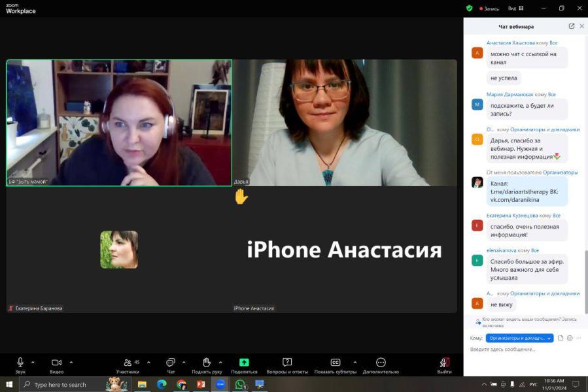Open the chat three-dot options menu
Image resolution: width=588 pixels, height=392 pixels.
[x=579, y=338]
